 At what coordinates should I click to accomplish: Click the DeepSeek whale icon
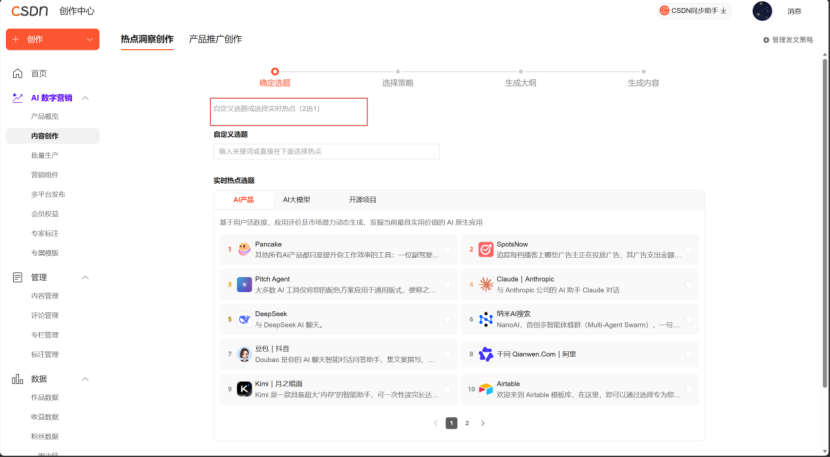(x=244, y=319)
